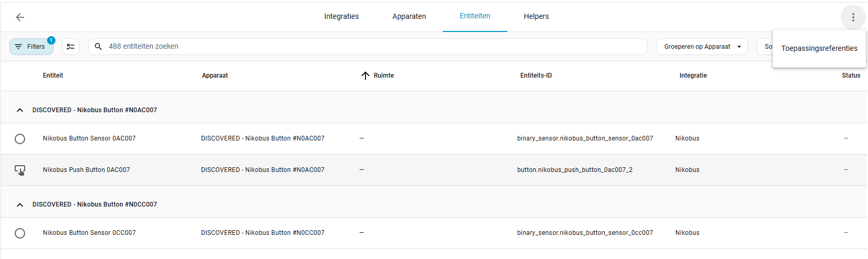Screen dimensions: 868x259
Task: Click Nikobus Push Button 0AC007 icon
Action: pyautogui.click(x=20, y=170)
